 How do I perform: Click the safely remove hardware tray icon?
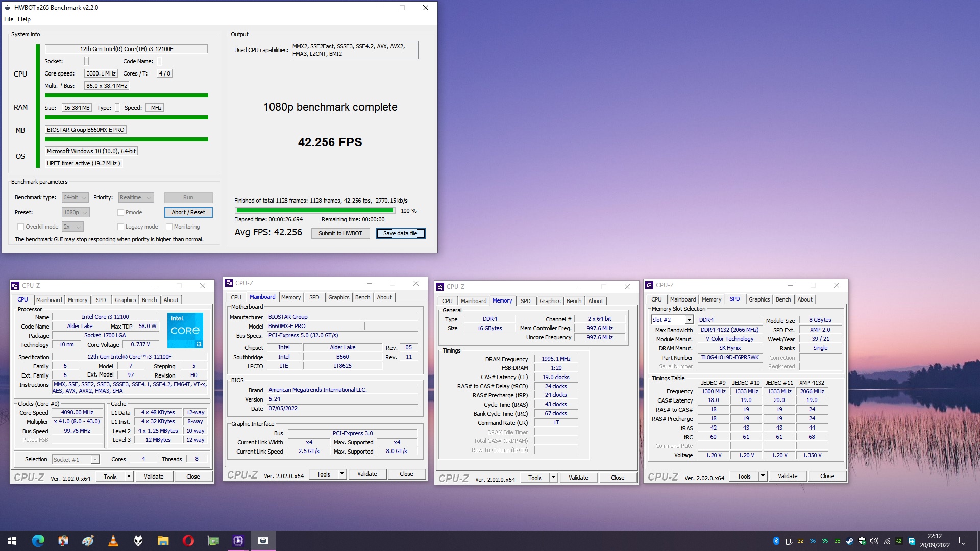click(x=788, y=541)
